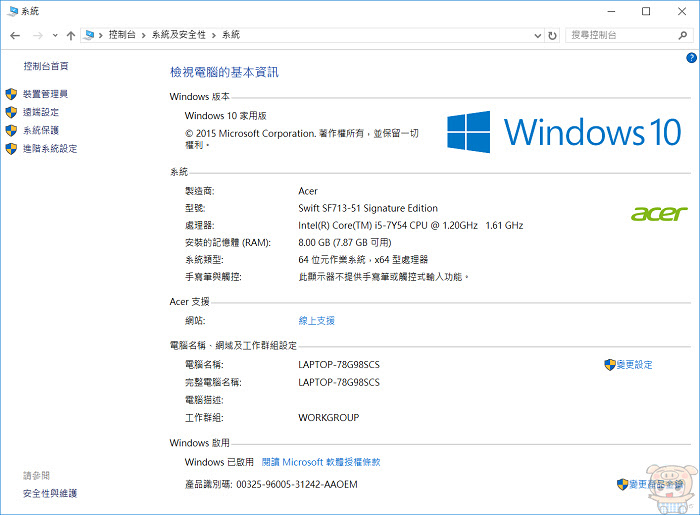The width and height of the screenshot is (700, 515).
Task: Click Windows 已啟用 status text
Action: pos(219,462)
